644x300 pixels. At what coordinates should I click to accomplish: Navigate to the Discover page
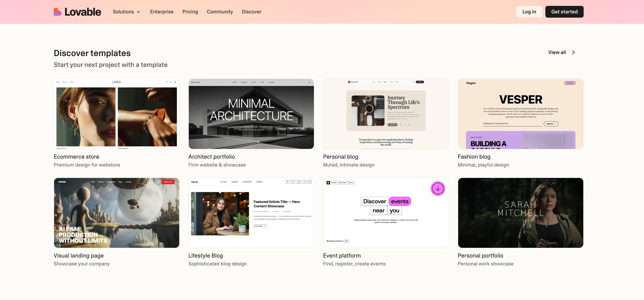pos(251,12)
